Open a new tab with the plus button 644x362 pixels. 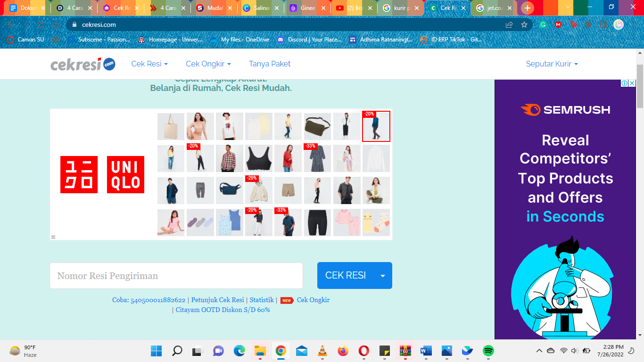(x=527, y=8)
